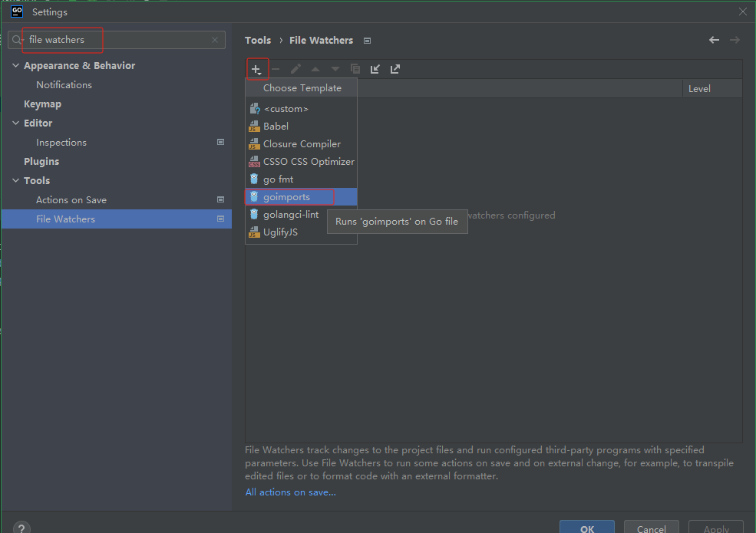Collapse the Appearance & Behavior section
The height and width of the screenshot is (533, 756).
(x=16, y=66)
